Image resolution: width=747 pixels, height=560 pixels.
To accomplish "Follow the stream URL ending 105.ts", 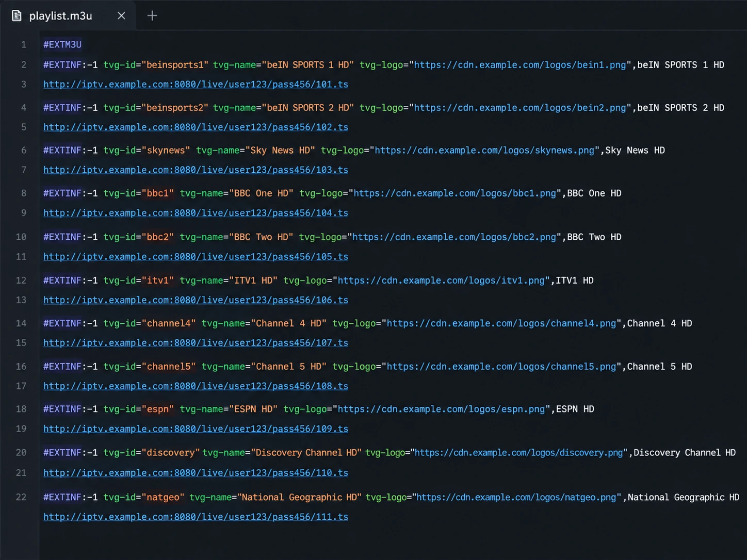I will tap(196, 256).
